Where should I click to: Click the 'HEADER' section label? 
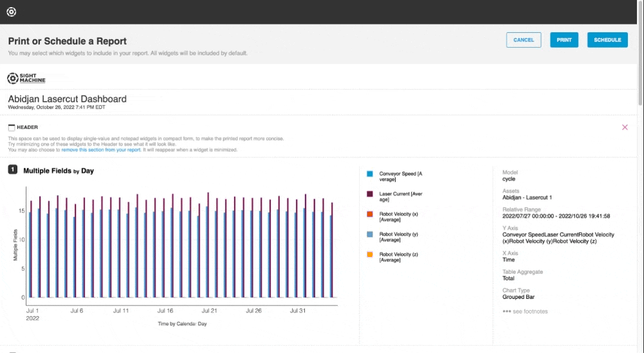tap(27, 127)
